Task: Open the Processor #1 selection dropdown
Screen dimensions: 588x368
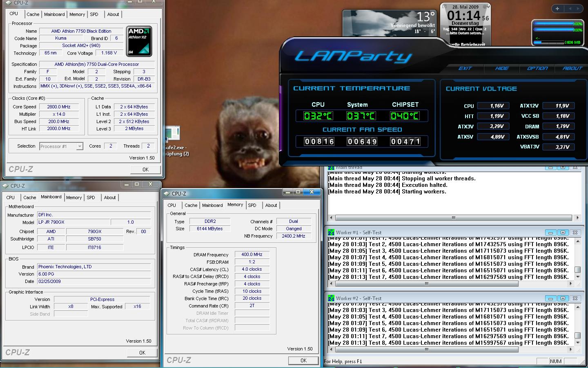Action: click(61, 146)
